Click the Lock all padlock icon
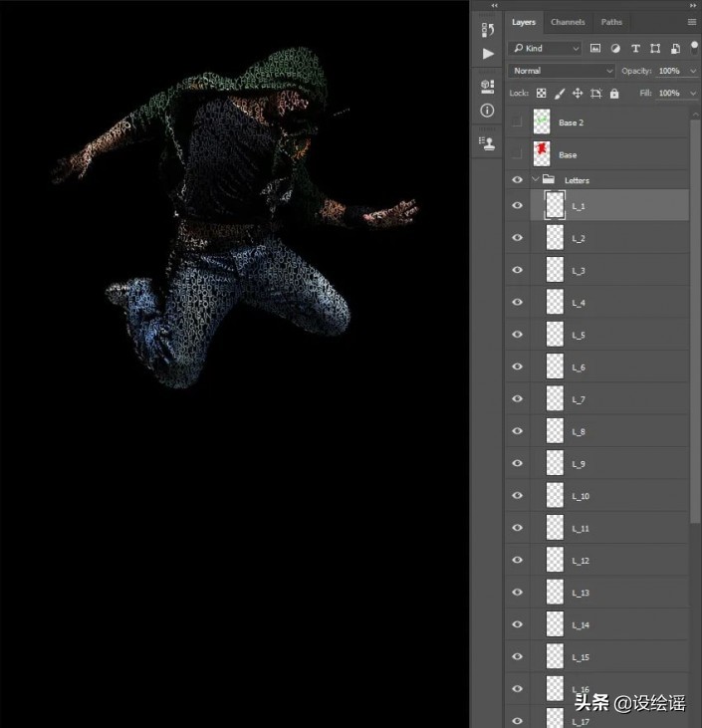The image size is (702, 728). click(614, 94)
